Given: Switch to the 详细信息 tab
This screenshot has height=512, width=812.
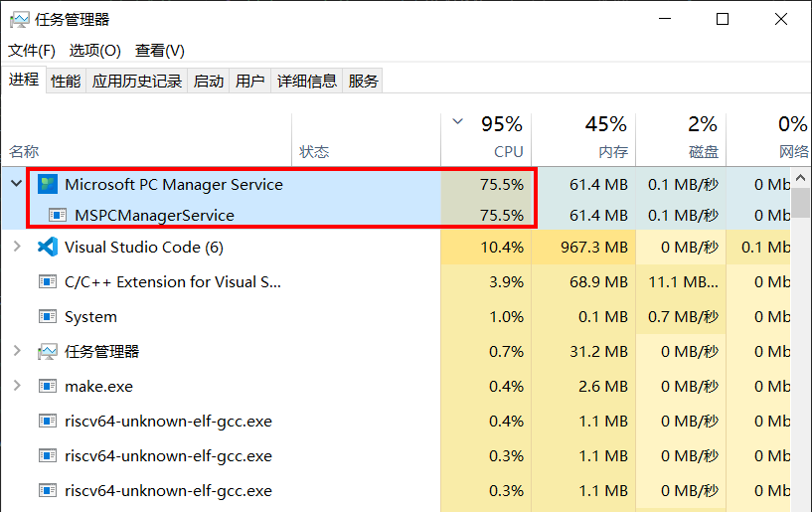Looking at the screenshot, I should pos(306,81).
